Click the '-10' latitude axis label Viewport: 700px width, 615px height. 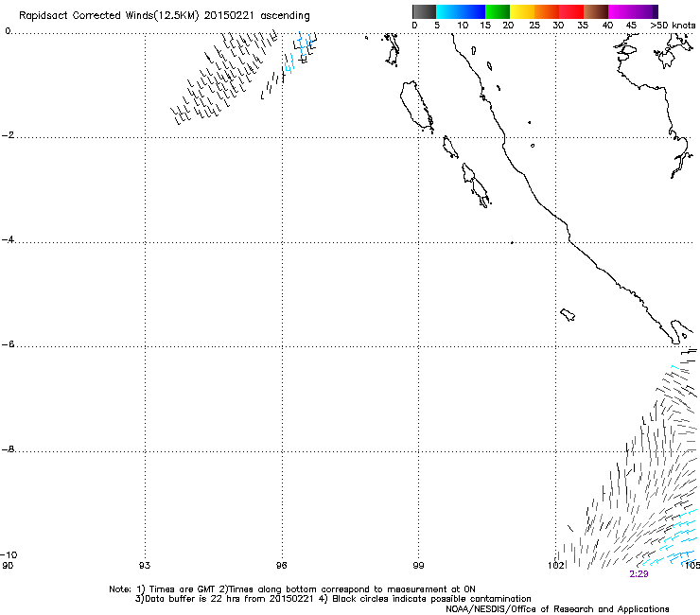9,554
